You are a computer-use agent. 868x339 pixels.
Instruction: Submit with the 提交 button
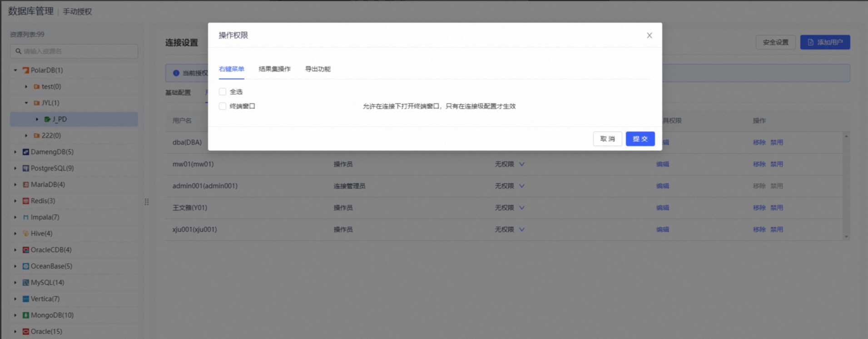pyautogui.click(x=640, y=139)
